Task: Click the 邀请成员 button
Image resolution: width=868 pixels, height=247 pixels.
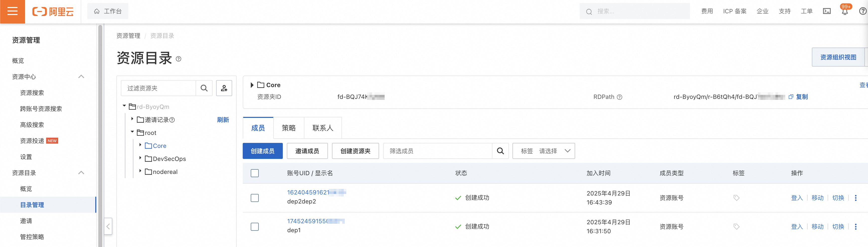Action: click(x=307, y=151)
